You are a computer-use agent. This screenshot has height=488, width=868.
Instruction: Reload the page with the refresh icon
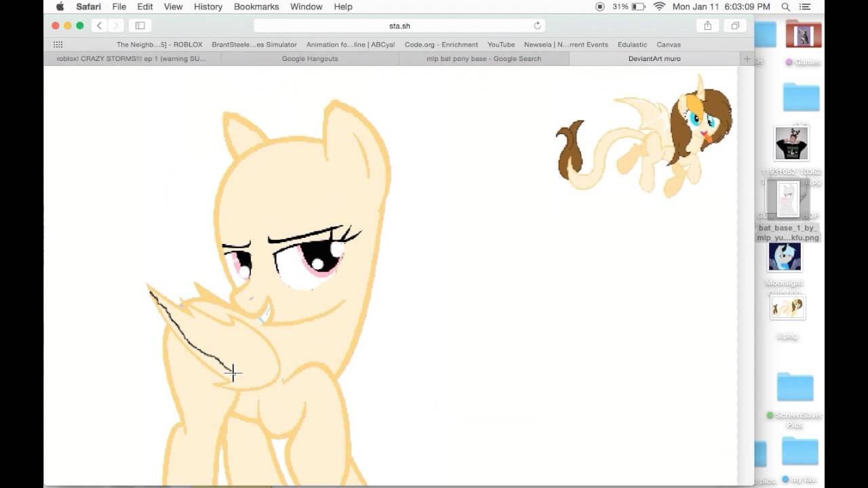(x=537, y=26)
